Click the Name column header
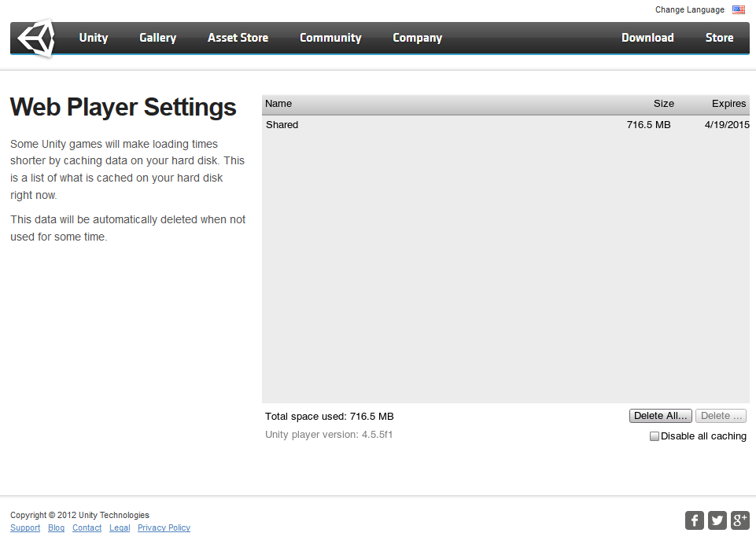This screenshot has height=544, width=756. (x=278, y=104)
